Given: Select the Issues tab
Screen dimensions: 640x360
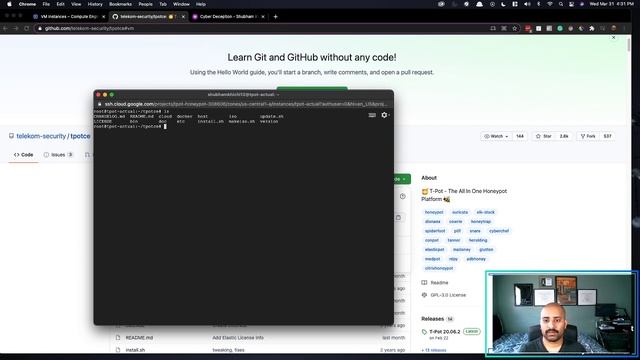Looking at the screenshot, I should (58, 155).
